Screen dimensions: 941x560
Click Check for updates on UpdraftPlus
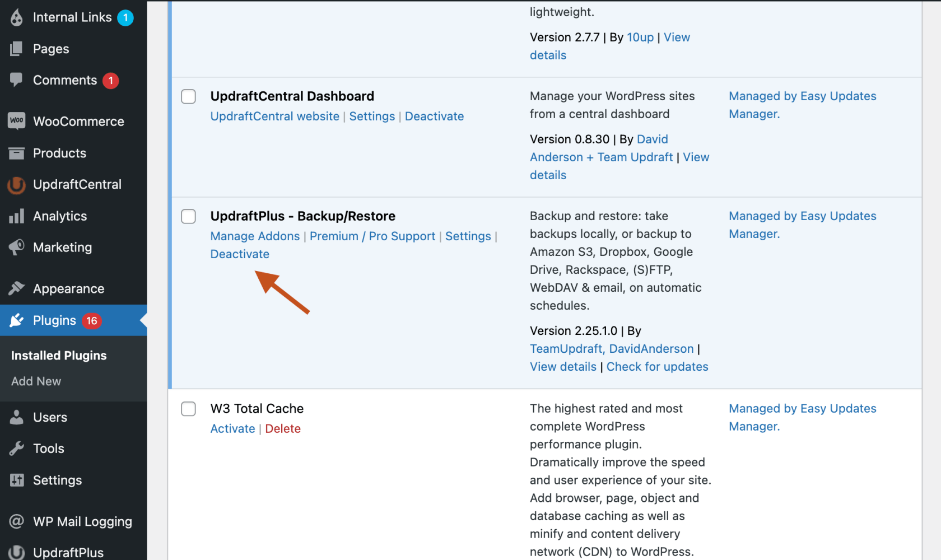click(x=657, y=366)
